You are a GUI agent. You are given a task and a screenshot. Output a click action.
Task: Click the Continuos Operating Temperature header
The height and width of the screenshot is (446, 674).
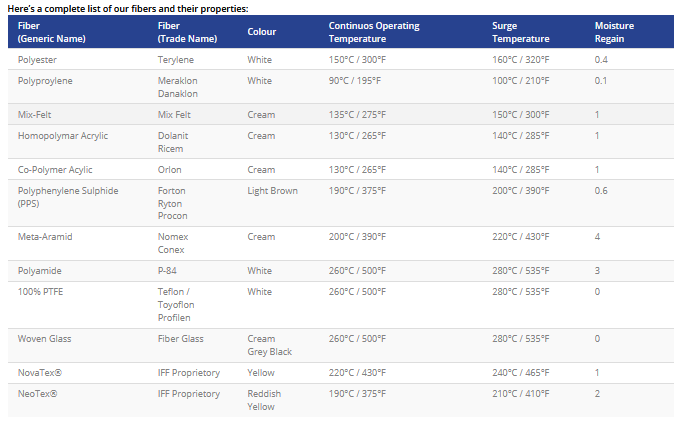point(374,31)
